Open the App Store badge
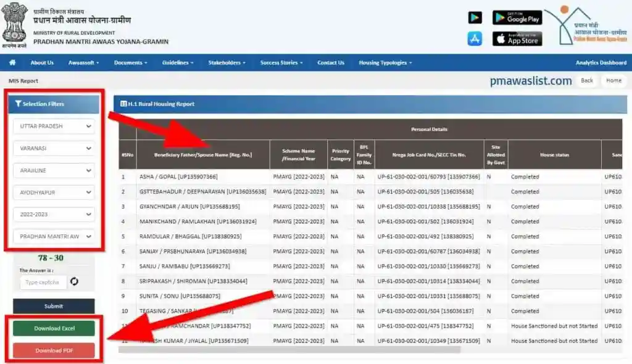This screenshot has width=632, height=364. pos(517,39)
